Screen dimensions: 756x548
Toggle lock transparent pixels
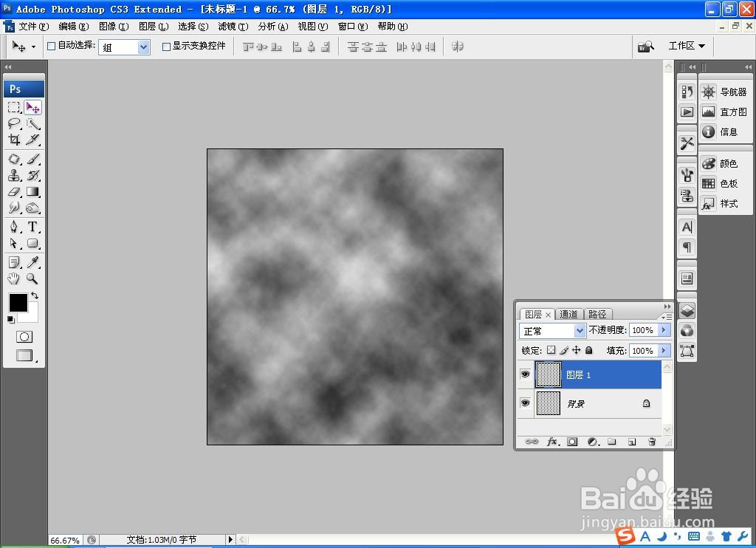[551, 350]
